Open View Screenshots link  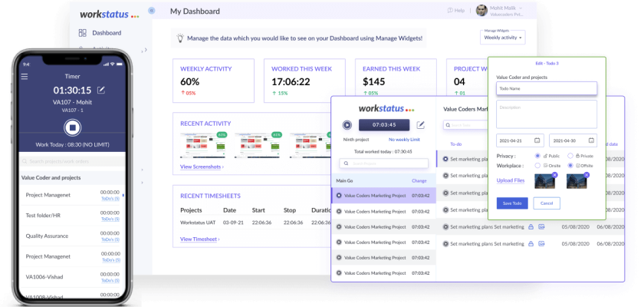(202, 167)
